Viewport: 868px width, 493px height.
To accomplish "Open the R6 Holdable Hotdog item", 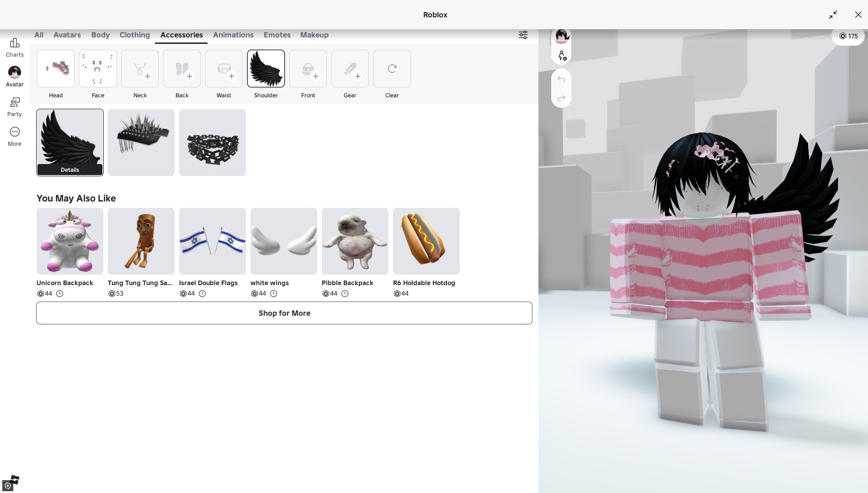I will [x=426, y=241].
